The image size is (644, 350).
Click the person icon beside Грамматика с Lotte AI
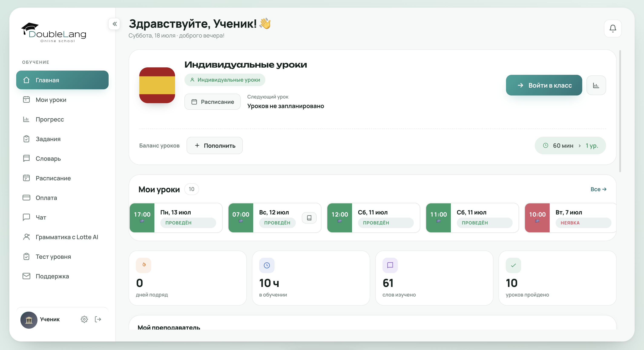(26, 237)
